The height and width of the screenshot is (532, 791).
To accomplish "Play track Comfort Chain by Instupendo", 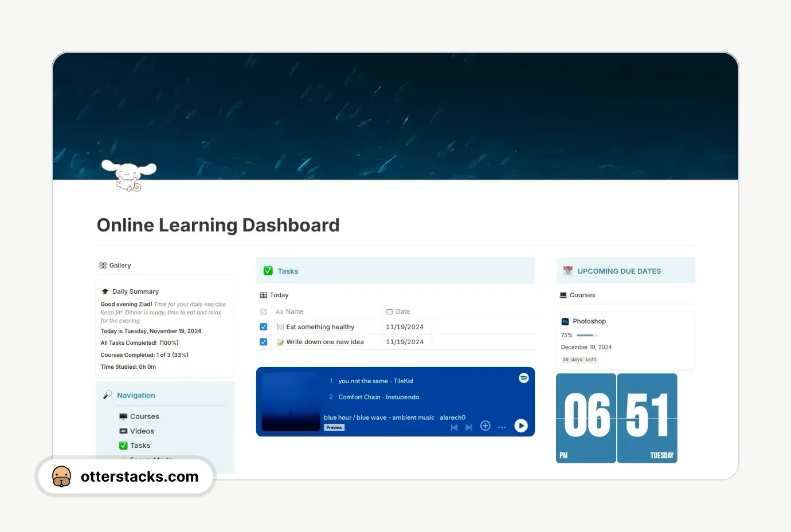I will click(379, 397).
